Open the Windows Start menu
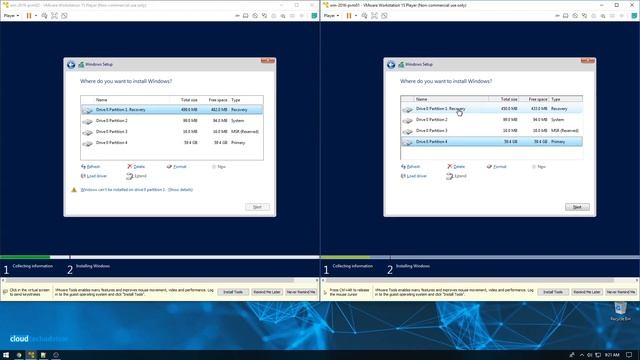 pyautogui.click(x=6, y=355)
